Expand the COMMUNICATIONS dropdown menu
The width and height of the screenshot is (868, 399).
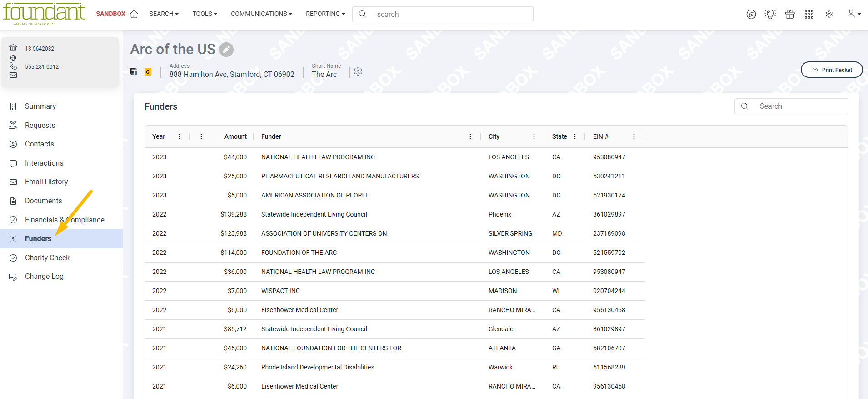click(x=261, y=14)
